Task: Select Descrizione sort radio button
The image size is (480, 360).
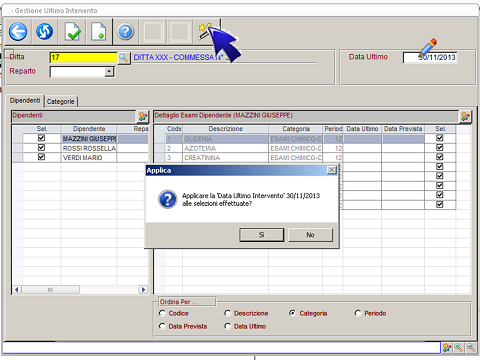Action: coord(228,313)
